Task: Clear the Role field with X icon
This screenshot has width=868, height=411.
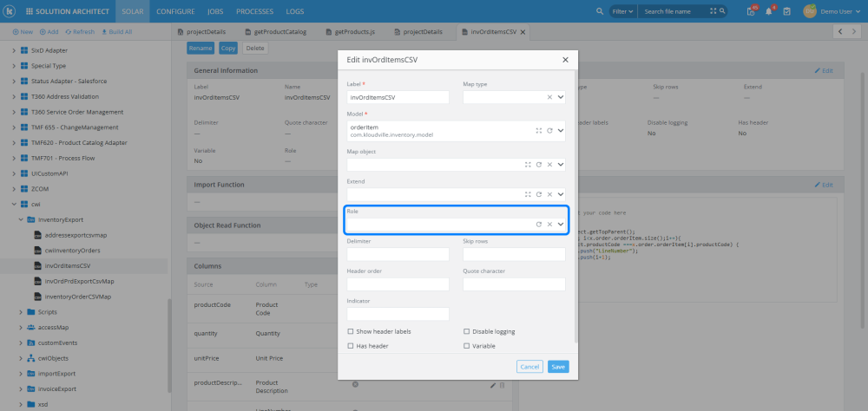Action: point(549,224)
